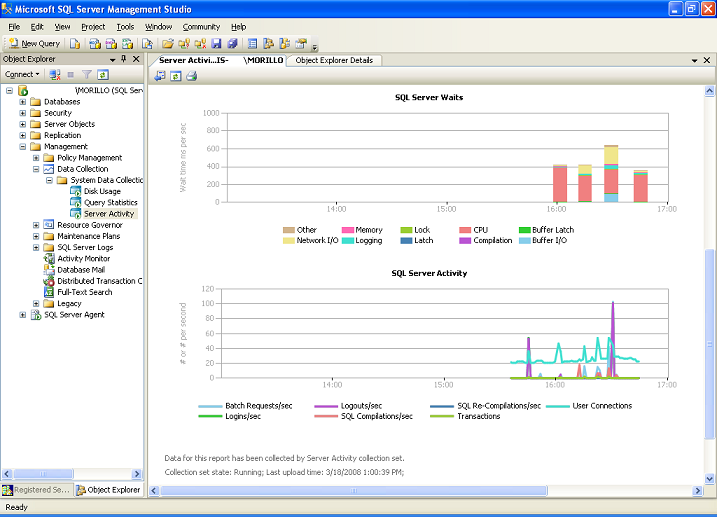Select the Server Activity collection set
Image resolution: width=717 pixels, height=517 pixels.
pos(109,214)
